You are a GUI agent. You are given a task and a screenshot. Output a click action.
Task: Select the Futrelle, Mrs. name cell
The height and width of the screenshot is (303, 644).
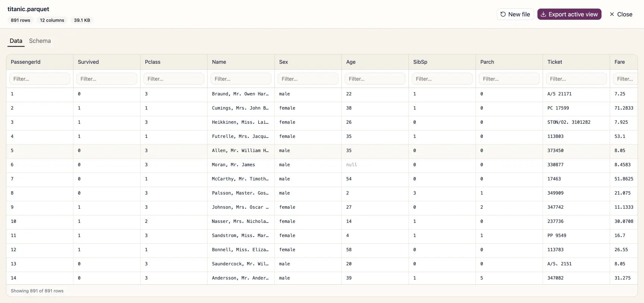click(x=241, y=136)
